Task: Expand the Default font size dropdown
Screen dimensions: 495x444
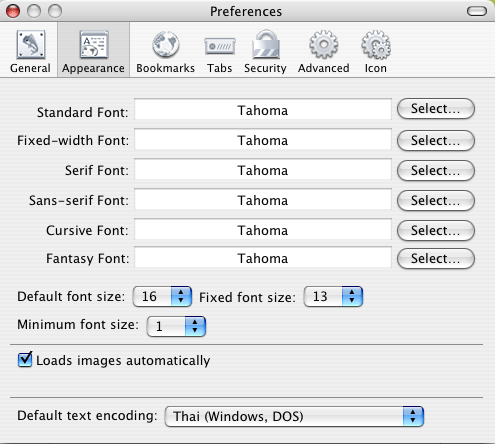Action: tap(162, 296)
